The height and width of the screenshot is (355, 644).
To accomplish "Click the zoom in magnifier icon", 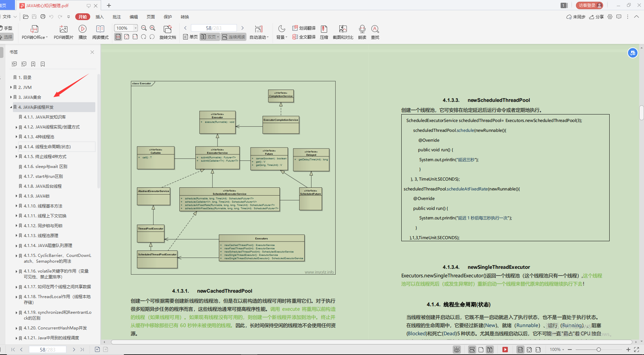I will point(152,28).
